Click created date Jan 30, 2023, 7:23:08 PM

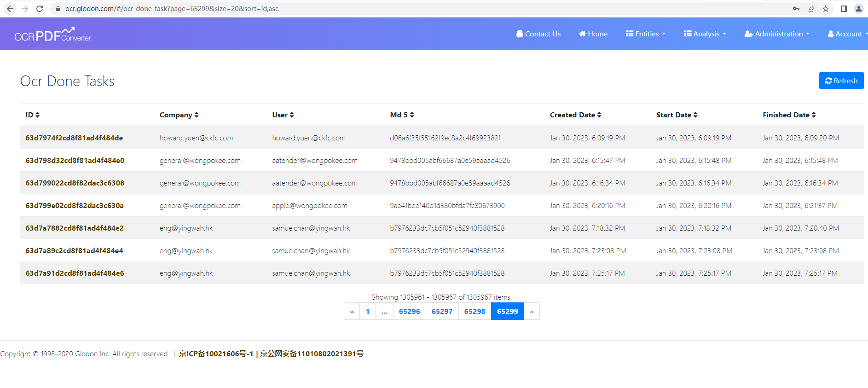588,250
